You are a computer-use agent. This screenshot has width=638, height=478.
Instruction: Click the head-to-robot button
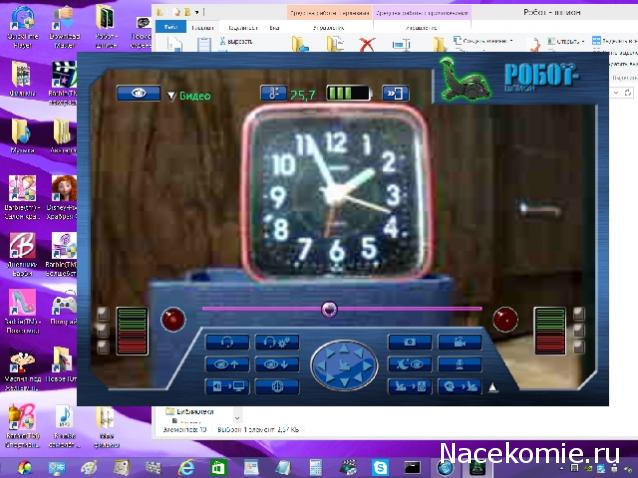(x=460, y=386)
